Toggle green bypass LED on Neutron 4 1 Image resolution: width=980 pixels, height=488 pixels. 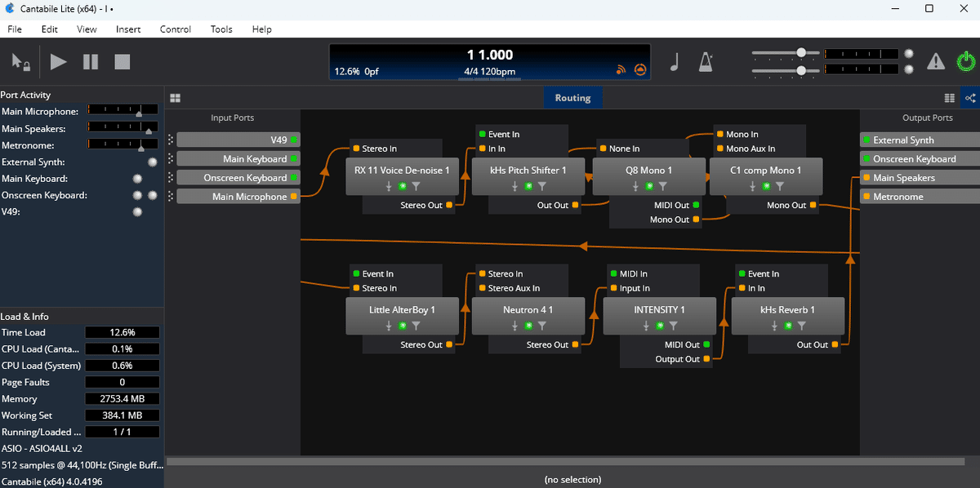point(528,326)
